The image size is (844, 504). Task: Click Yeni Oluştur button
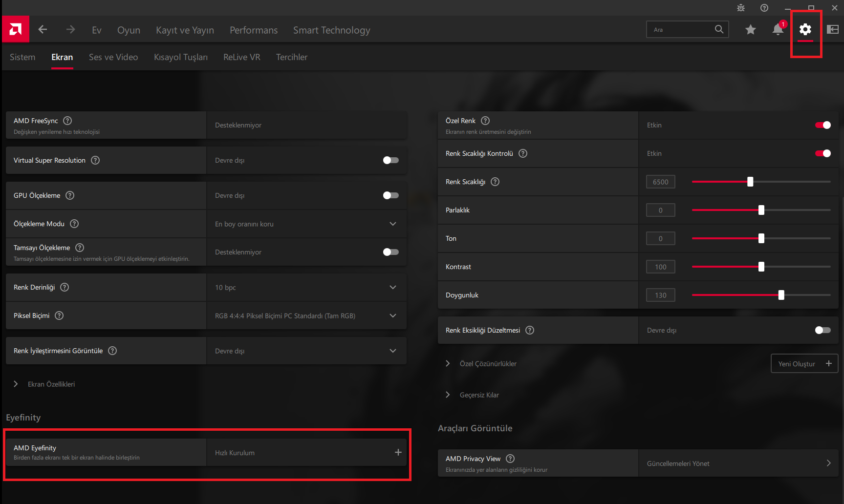[x=804, y=363]
